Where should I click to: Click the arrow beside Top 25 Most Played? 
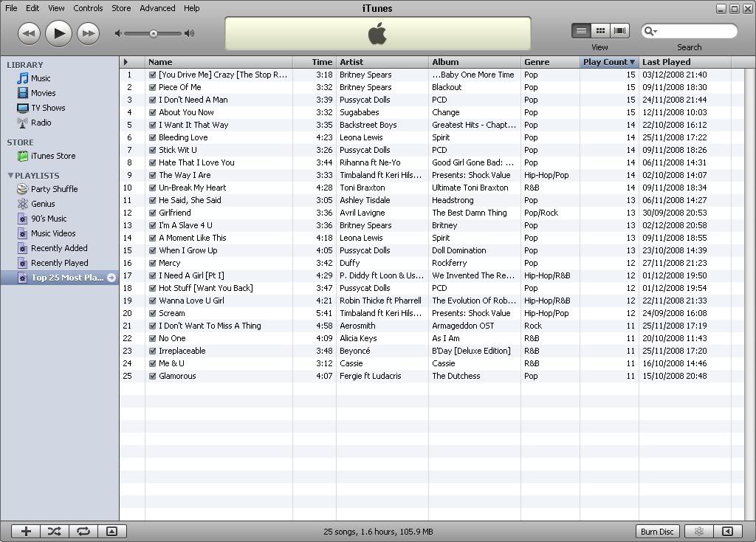click(111, 277)
